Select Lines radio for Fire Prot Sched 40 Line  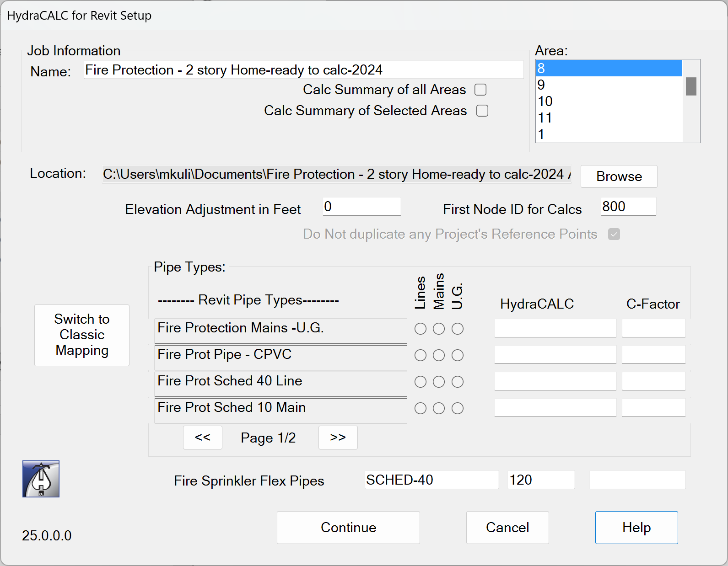point(421,382)
